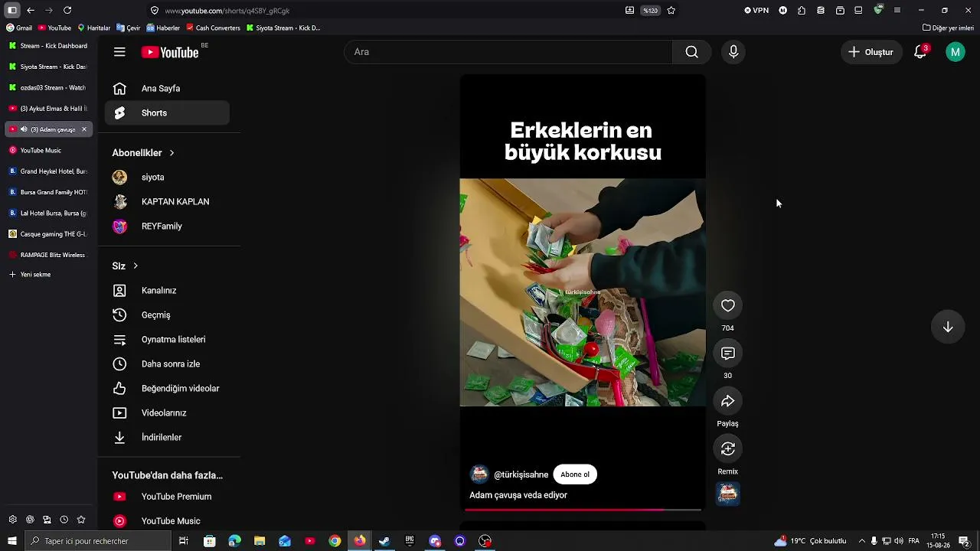Switch to the 'ozdas03 Stream' tab
This screenshot has height=551, width=980.
click(48, 88)
